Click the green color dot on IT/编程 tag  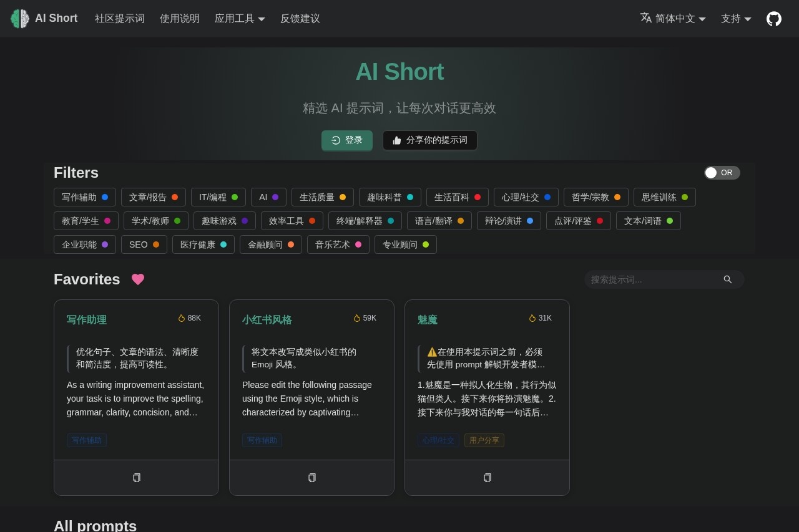point(235,196)
